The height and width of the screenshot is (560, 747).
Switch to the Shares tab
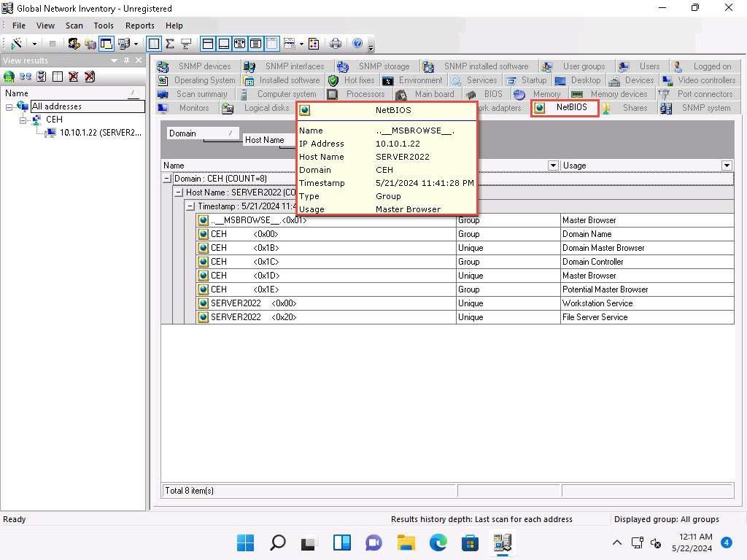[x=634, y=108]
